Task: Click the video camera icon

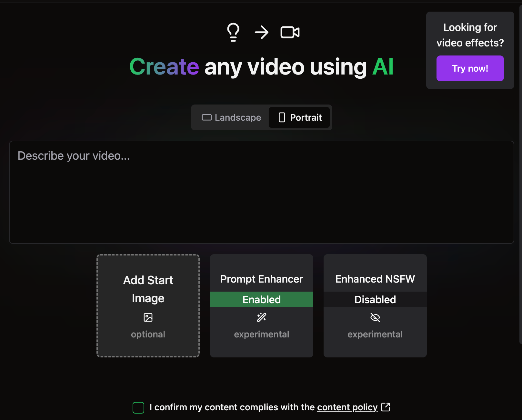Action: click(290, 32)
